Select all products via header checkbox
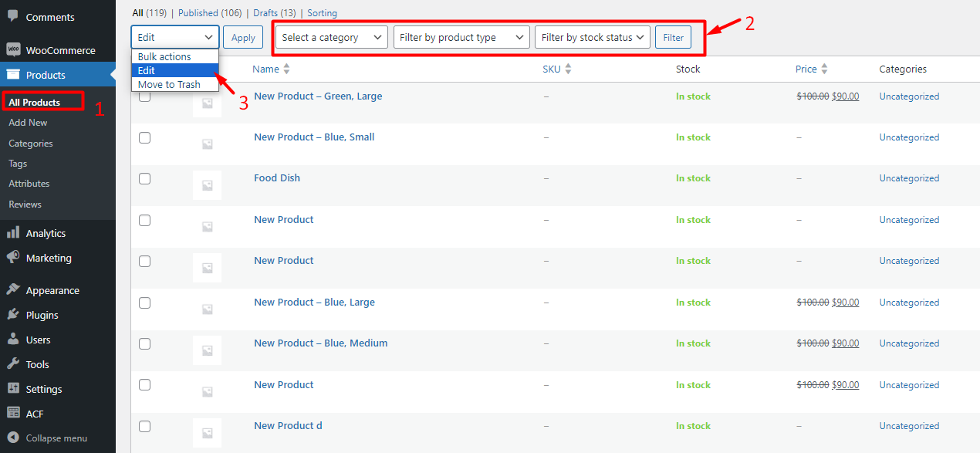 click(x=144, y=69)
